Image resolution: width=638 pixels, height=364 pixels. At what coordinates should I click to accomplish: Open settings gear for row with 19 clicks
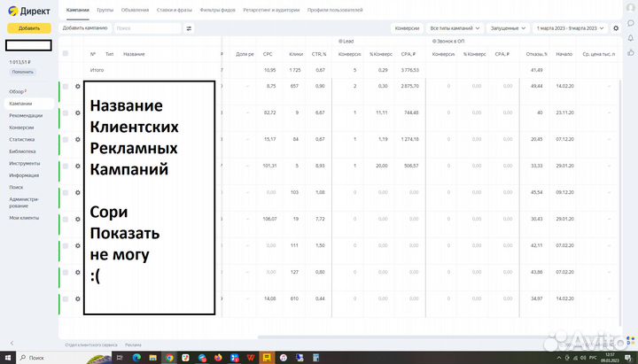[x=78, y=220]
